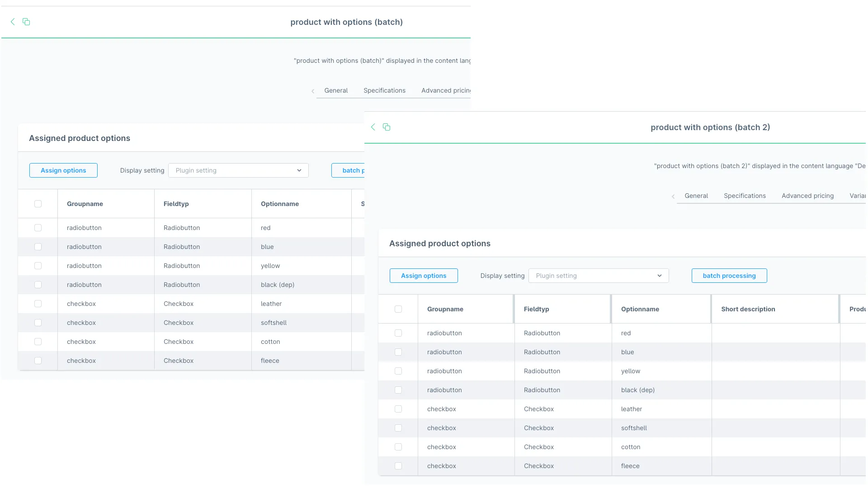Image resolution: width=868 pixels, height=488 pixels.
Task: Sort by the Optionname column header
Action: 640,309
